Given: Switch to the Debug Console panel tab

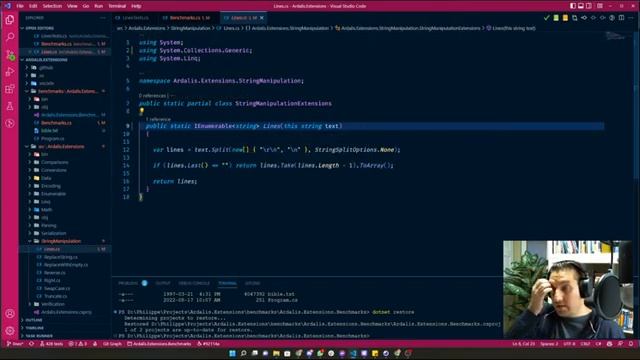Looking at the screenshot, I should pyautogui.click(x=194, y=283).
